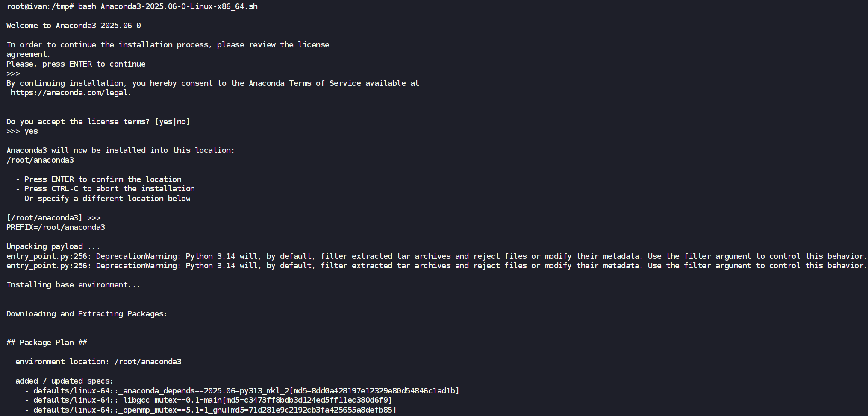This screenshot has height=416, width=868.
Task: Click the "Unpacking payload ..." line
Action: (53, 246)
